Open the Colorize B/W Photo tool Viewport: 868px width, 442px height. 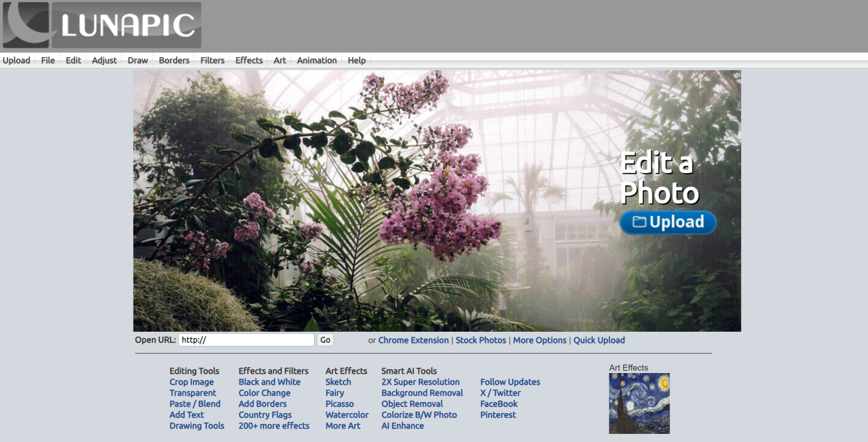[x=419, y=414]
